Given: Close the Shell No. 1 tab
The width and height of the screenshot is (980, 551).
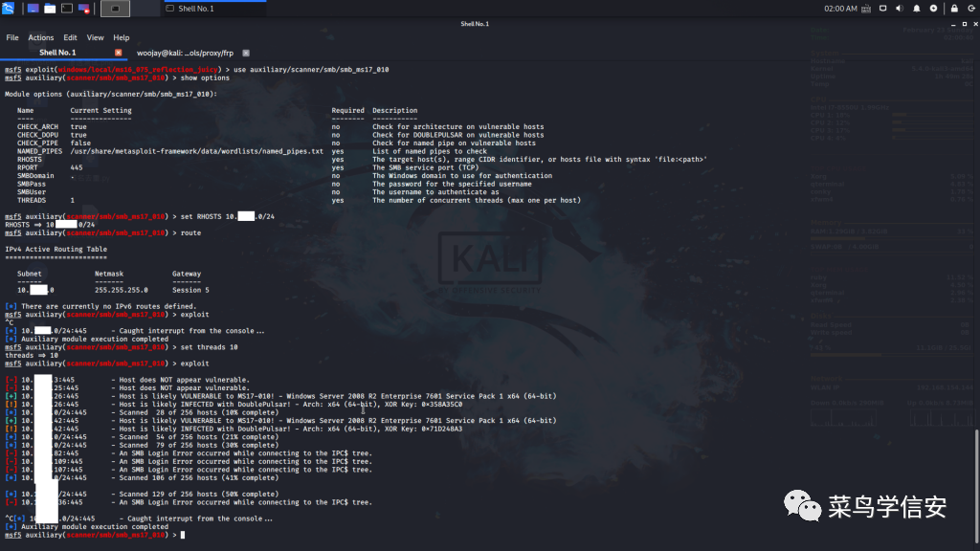Looking at the screenshot, I should coord(118,53).
